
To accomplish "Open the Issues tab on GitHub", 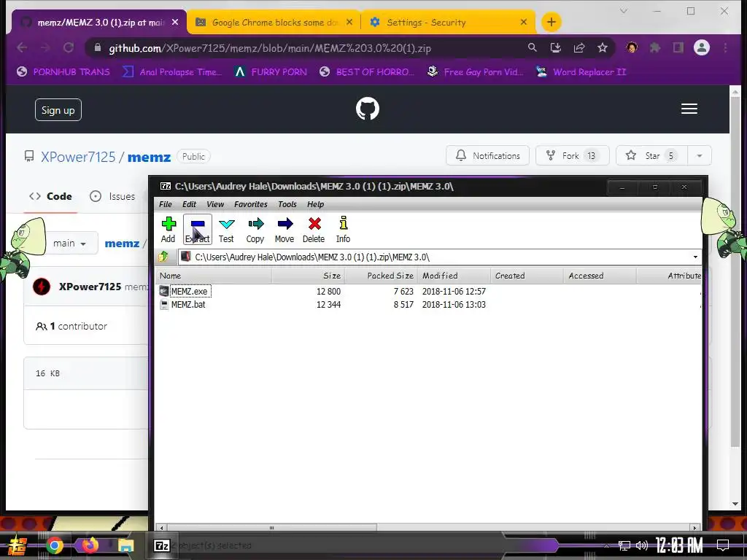I will [112, 196].
